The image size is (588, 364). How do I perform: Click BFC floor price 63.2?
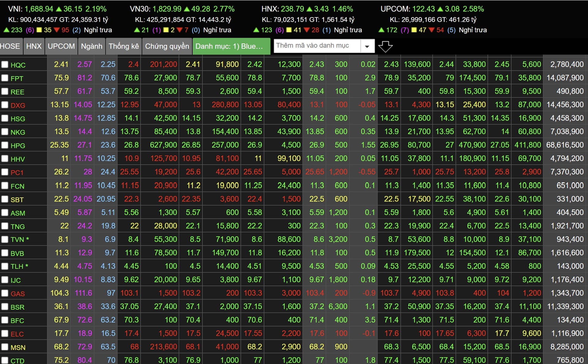108,320
